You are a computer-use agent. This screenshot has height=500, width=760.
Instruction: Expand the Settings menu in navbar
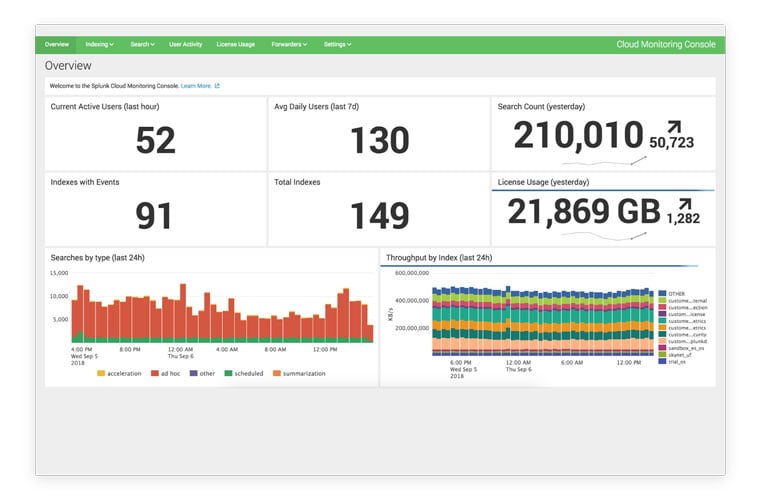(x=337, y=45)
